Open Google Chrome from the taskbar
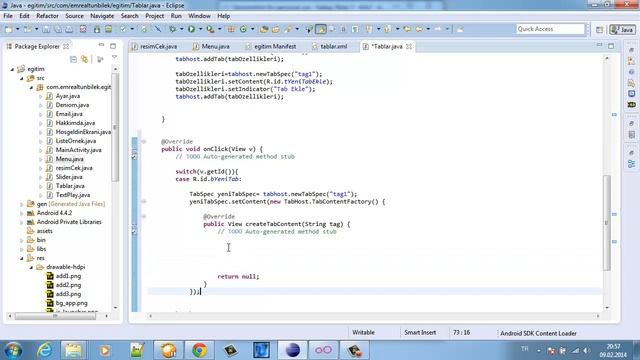The width and height of the screenshot is (640, 360). (x=200, y=350)
